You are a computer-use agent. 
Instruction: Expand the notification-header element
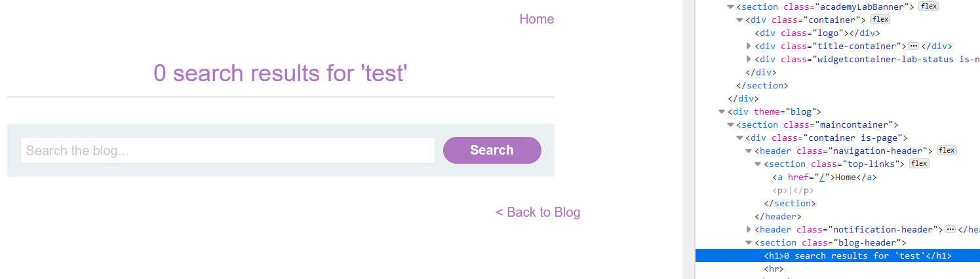[749, 229]
